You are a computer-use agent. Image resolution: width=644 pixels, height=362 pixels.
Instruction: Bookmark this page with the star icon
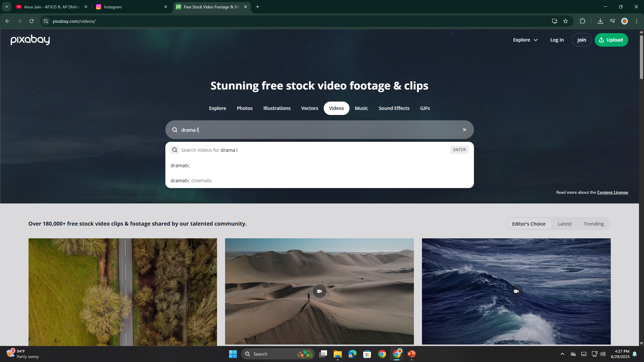566,21
